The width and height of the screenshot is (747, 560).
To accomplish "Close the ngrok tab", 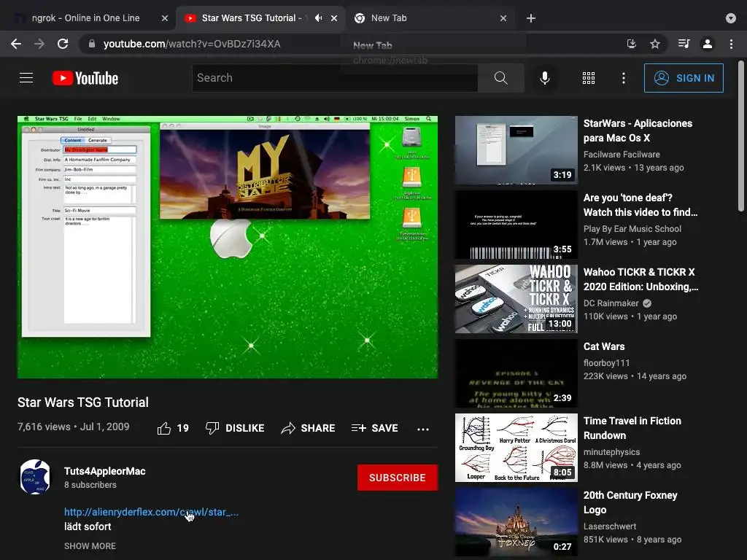I will [x=165, y=18].
